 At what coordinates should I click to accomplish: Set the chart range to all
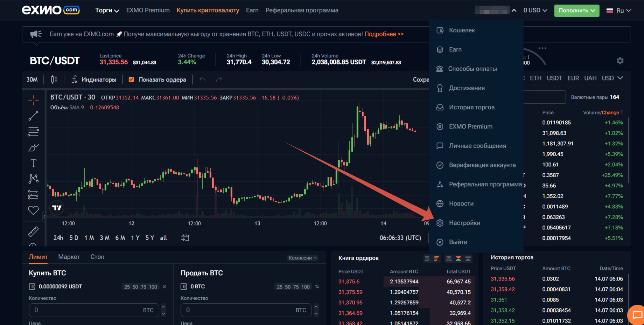pos(163,238)
